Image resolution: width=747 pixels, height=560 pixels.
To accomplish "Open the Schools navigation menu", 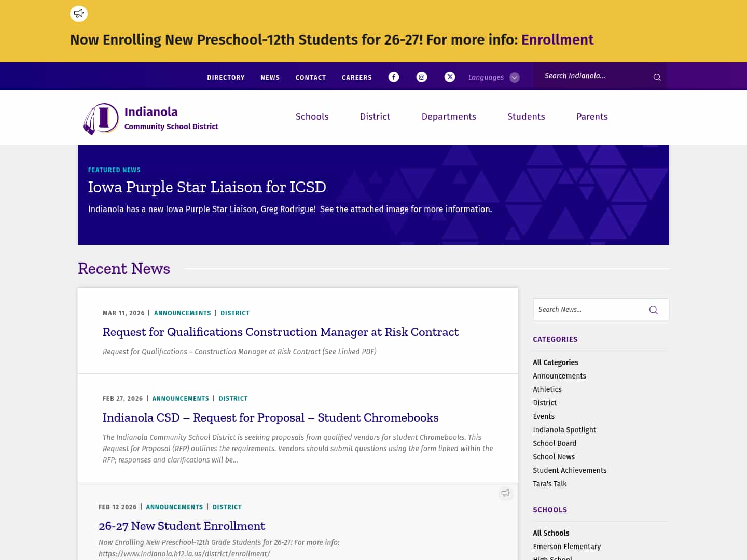I will tap(312, 117).
